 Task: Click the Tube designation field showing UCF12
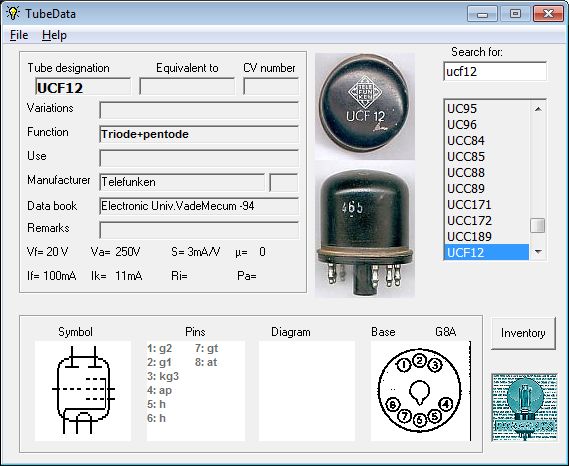(83, 87)
